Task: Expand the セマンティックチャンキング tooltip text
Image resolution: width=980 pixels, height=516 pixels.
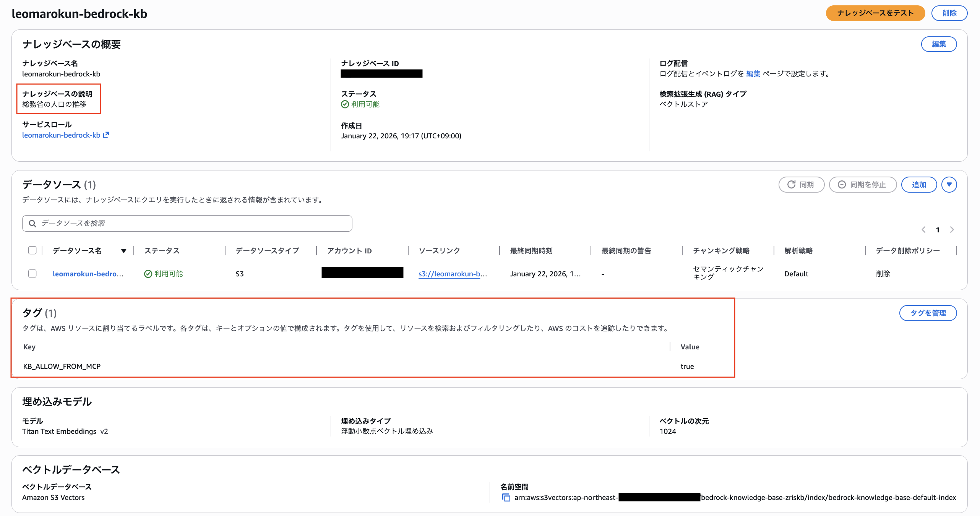Action: (x=727, y=274)
